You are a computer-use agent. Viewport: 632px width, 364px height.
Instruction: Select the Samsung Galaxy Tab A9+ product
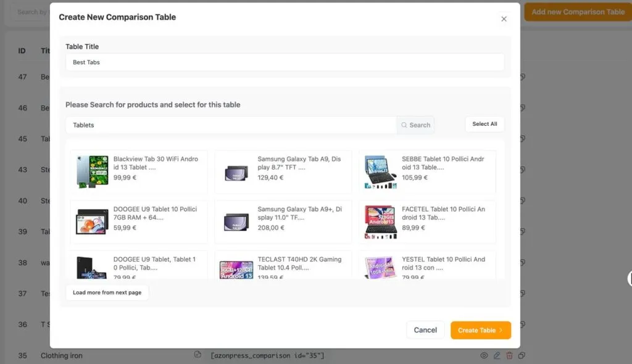(283, 221)
